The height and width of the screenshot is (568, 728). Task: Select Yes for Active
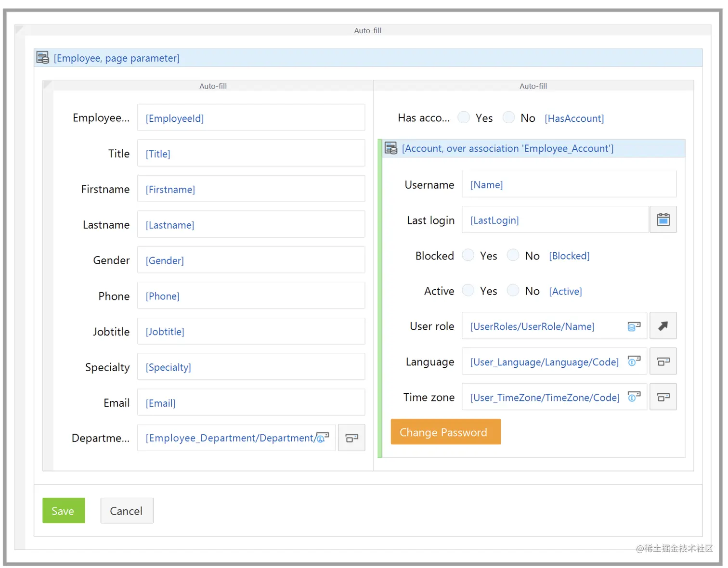pyautogui.click(x=468, y=290)
